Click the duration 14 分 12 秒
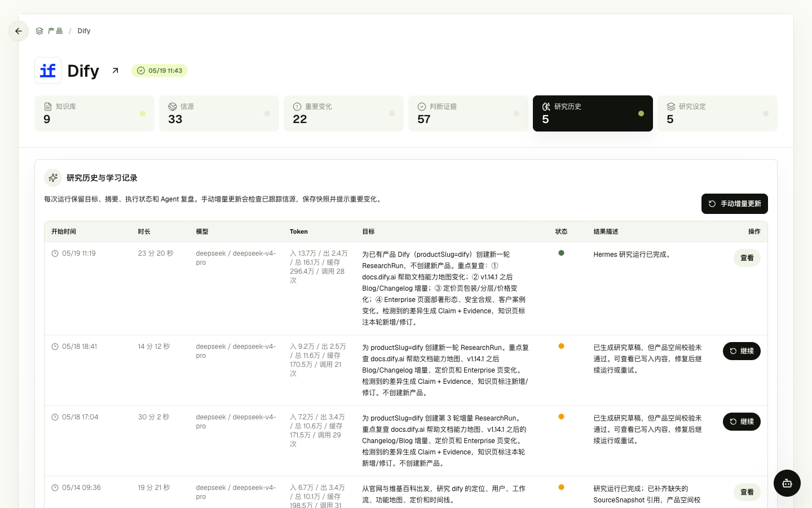The height and width of the screenshot is (508, 812). pos(154,347)
